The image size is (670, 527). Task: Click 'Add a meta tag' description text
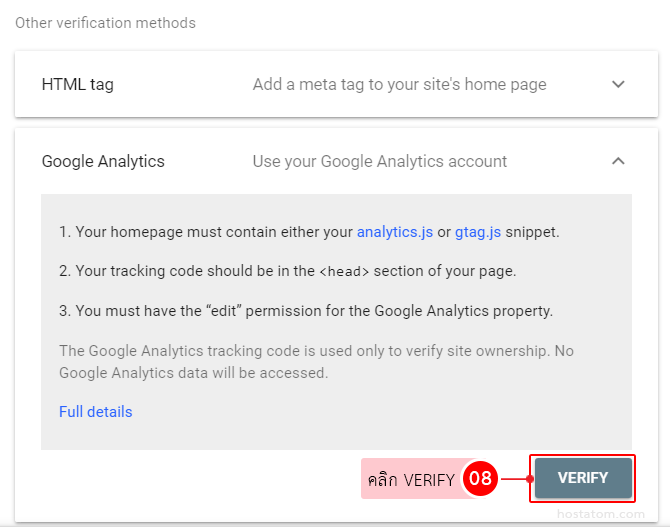tap(399, 84)
